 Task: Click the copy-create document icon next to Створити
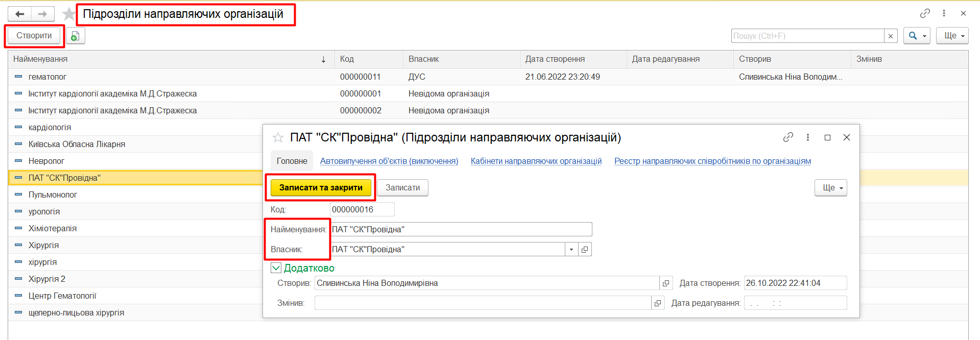coord(75,36)
